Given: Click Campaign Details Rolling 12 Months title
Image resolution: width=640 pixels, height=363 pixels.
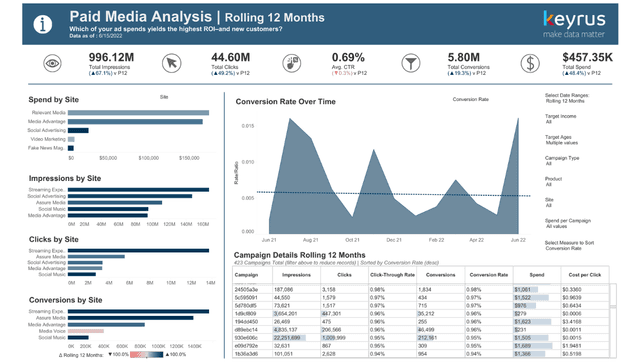Looking at the screenshot, I should click(x=300, y=255).
